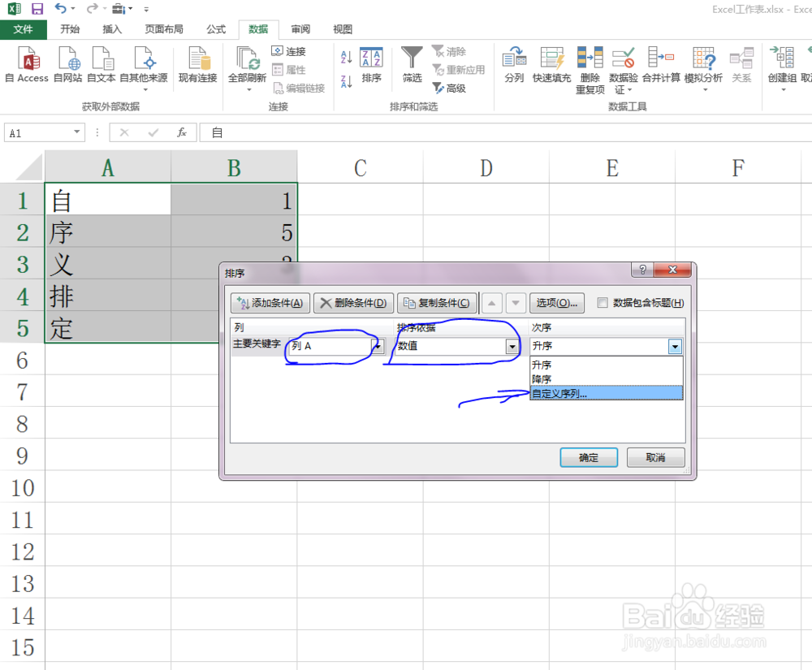Switch to the Review (审阅) tab
Screen dimensions: 812x670
[x=300, y=29]
